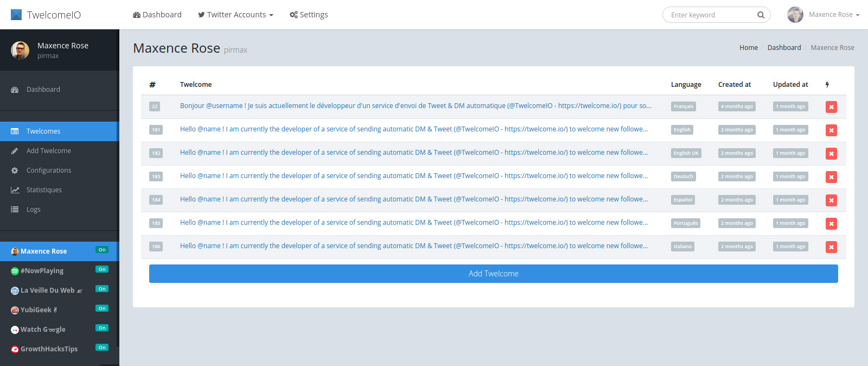Image resolution: width=868 pixels, height=366 pixels.
Task: Click the ID badge 22
Action: tap(155, 106)
